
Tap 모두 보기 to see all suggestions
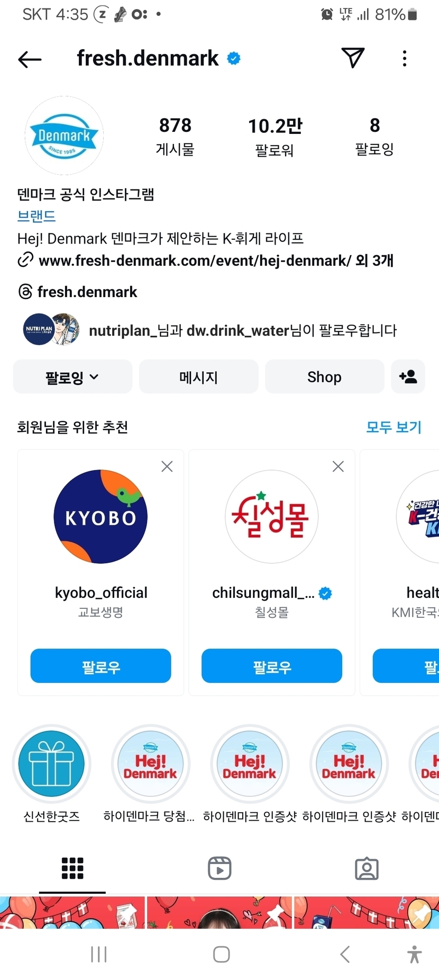pyautogui.click(x=394, y=427)
